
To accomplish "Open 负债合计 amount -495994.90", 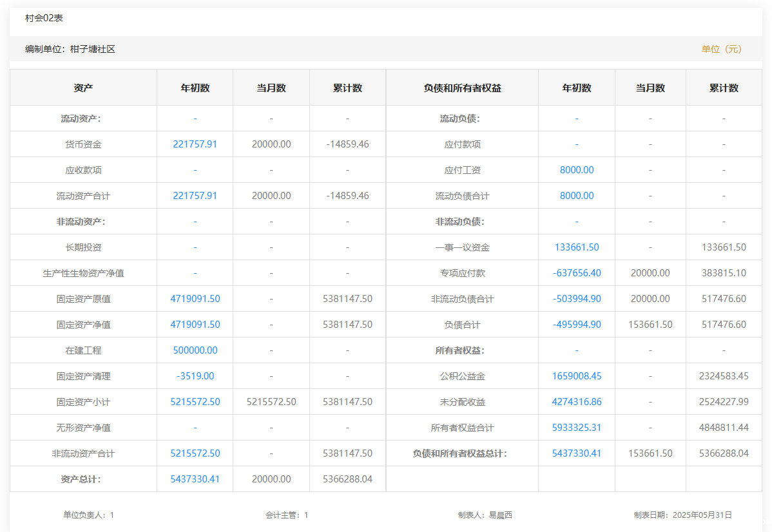I will [576, 325].
